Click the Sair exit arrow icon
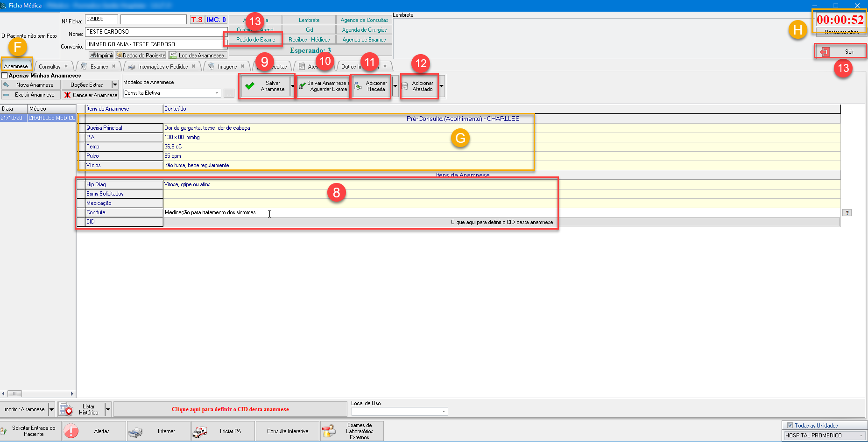 coord(825,52)
